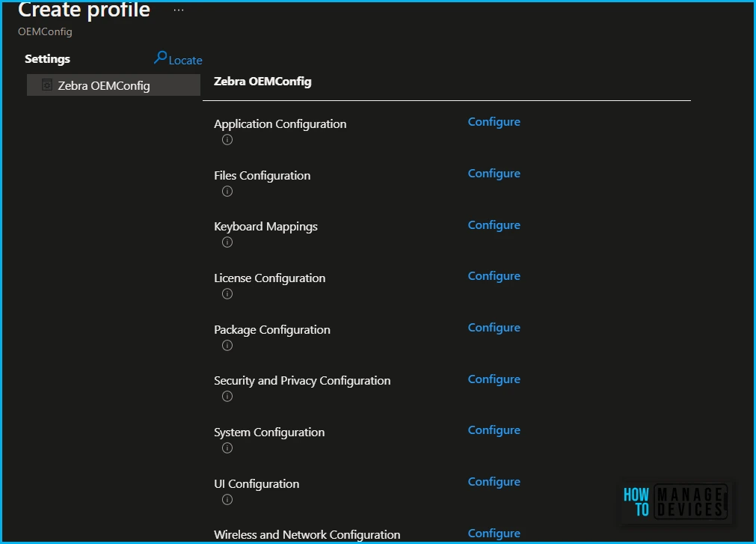The width and height of the screenshot is (756, 544).
Task: Click the Settings heading
Action: [x=47, y=59]
